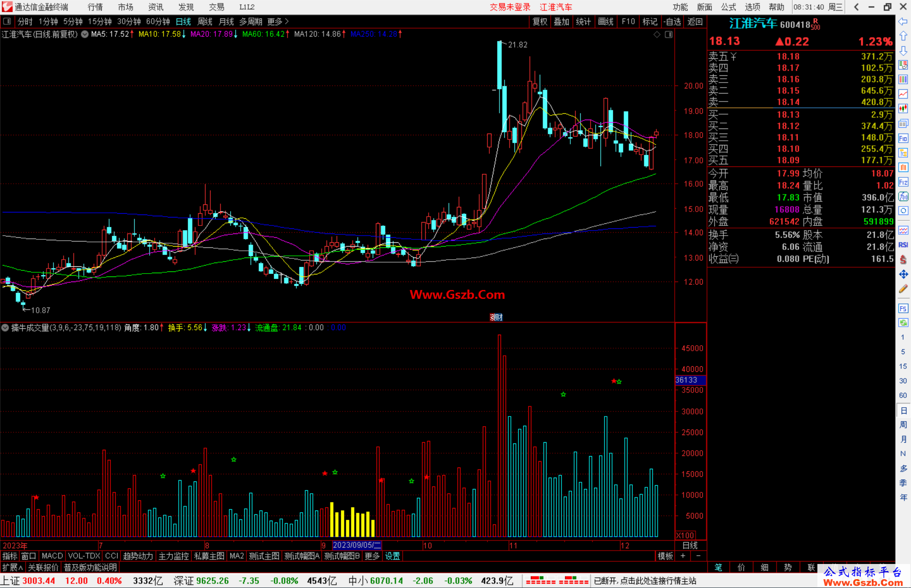The width and height of the screenshot is (911, 588).
Task: Click the F12 sidebar icon
Action: tap(903, 182)
